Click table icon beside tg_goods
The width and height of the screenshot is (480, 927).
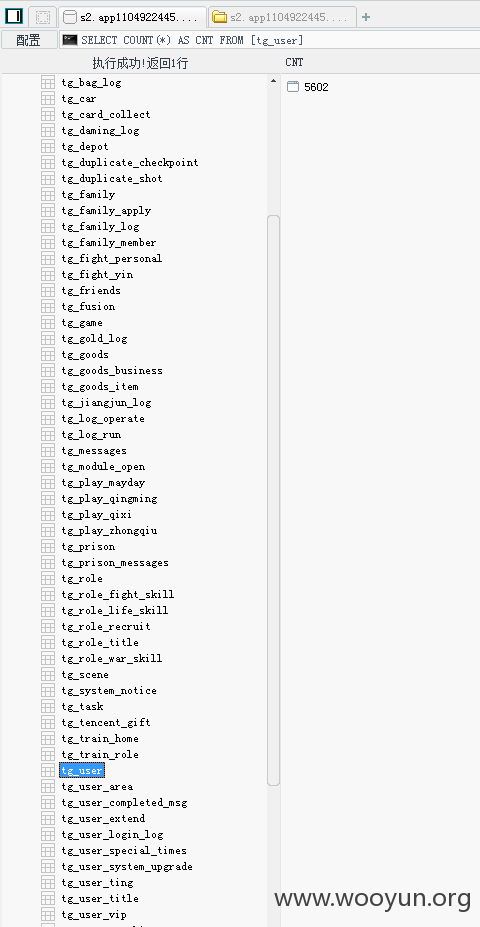[x=48, y=354]
